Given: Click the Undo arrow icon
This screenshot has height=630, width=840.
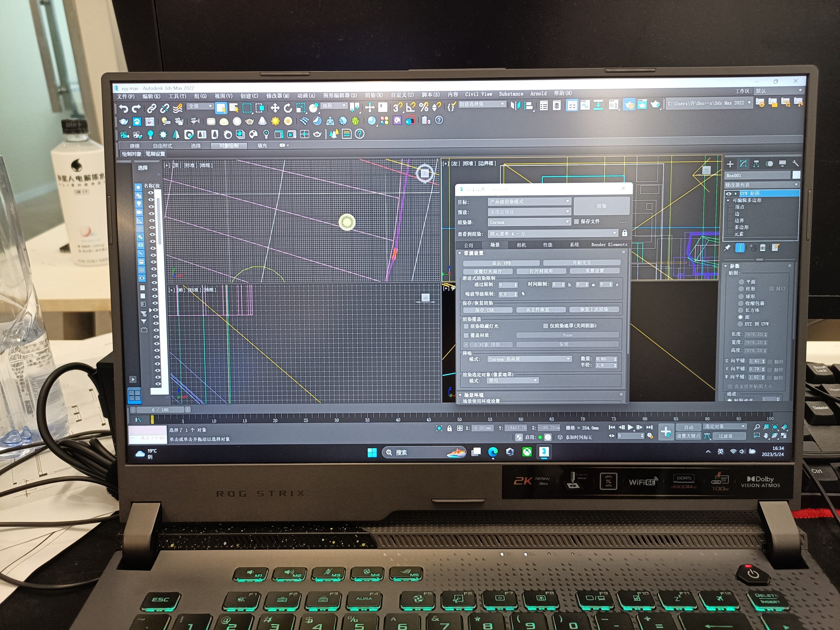Looking at the screenshot, I should (x=123, y=109).
